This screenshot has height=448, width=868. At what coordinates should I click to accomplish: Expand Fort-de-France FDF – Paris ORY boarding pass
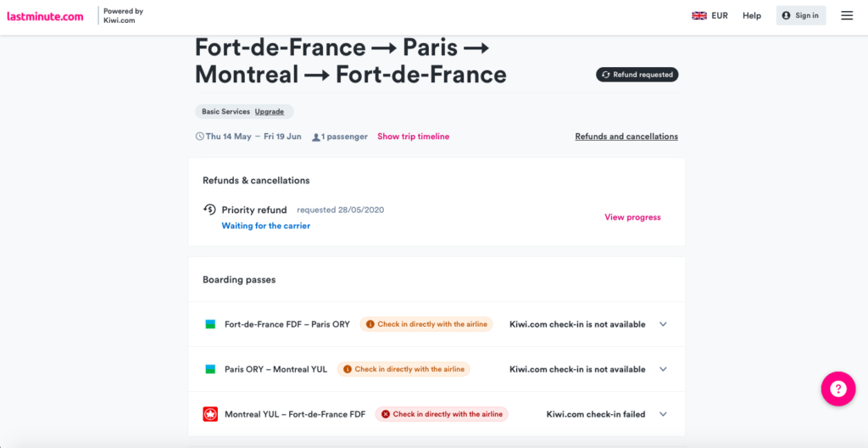pyautogui.click(x=663, y=324)
